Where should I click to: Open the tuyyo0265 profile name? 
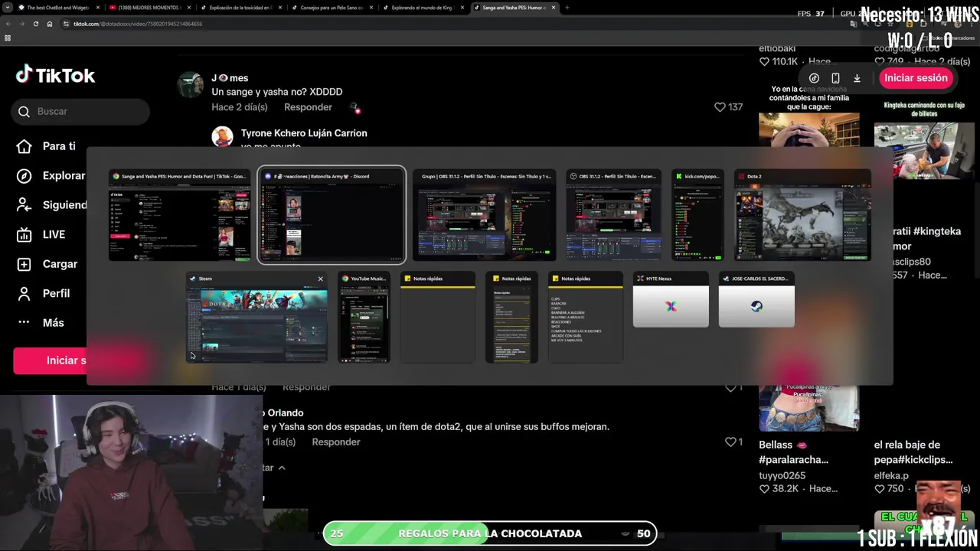point(782,475)
